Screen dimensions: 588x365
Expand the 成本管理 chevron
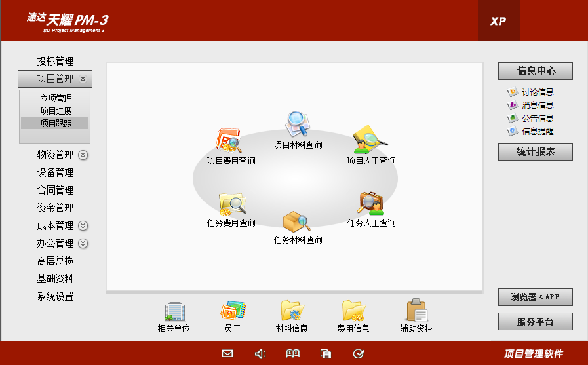[x=83, y=226]
